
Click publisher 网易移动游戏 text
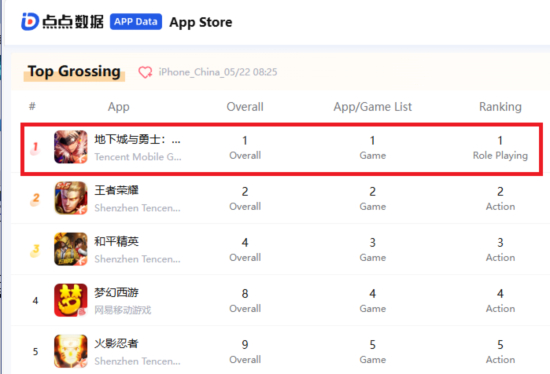click(123, 310)
